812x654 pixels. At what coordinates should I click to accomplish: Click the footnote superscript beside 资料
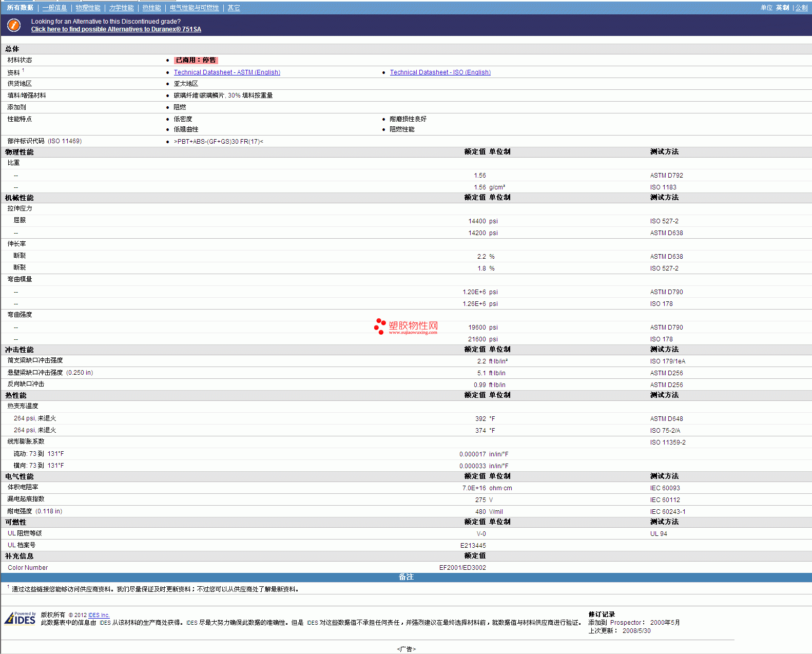[x=23, y=70]
